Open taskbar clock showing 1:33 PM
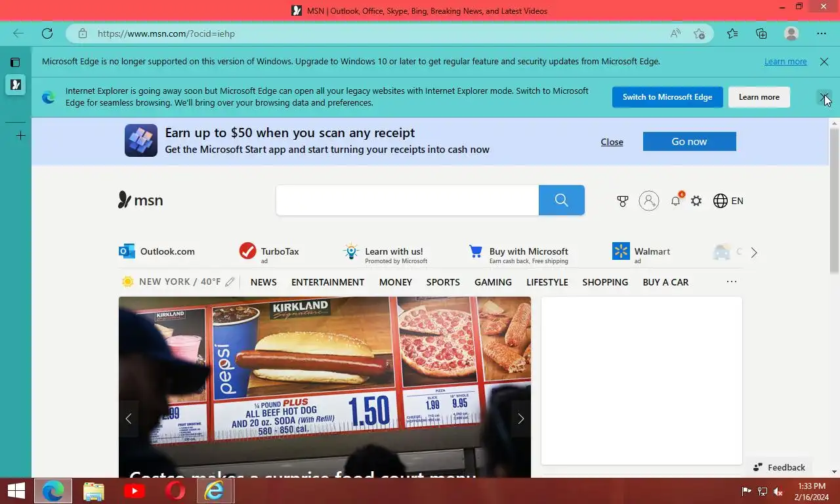The image size is (840, 504). (812, 491)
